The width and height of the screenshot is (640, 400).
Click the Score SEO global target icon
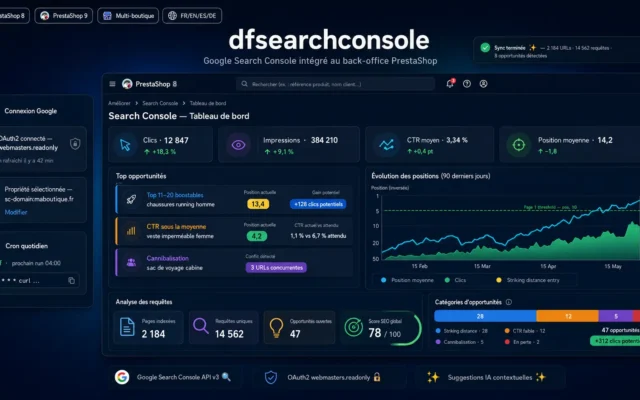click(353, 327)
